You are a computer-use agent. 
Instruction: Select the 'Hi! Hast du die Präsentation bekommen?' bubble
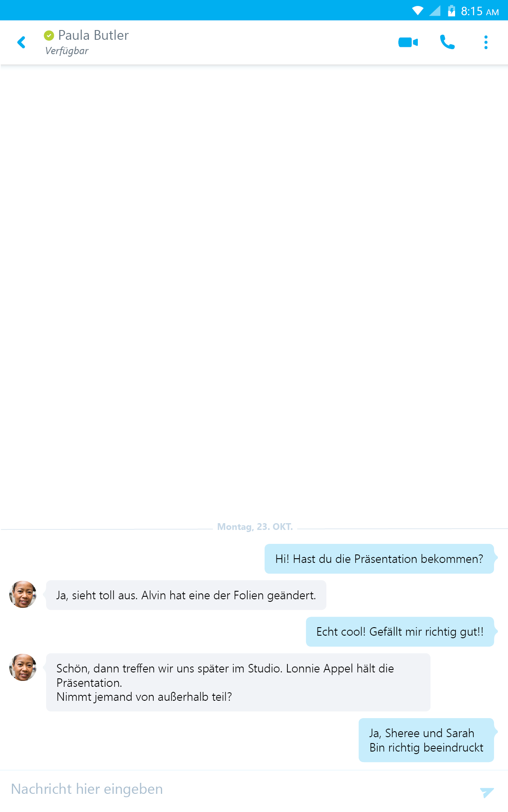[379, 559]
